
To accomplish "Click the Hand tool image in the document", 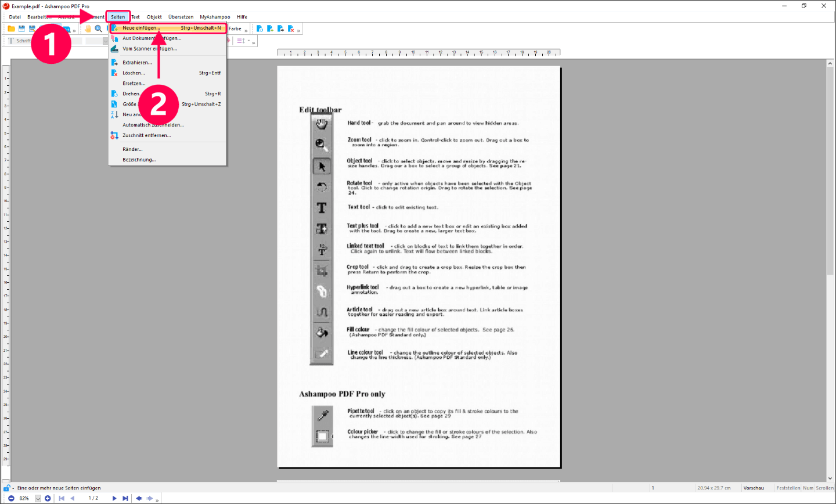I will point(322,124).
